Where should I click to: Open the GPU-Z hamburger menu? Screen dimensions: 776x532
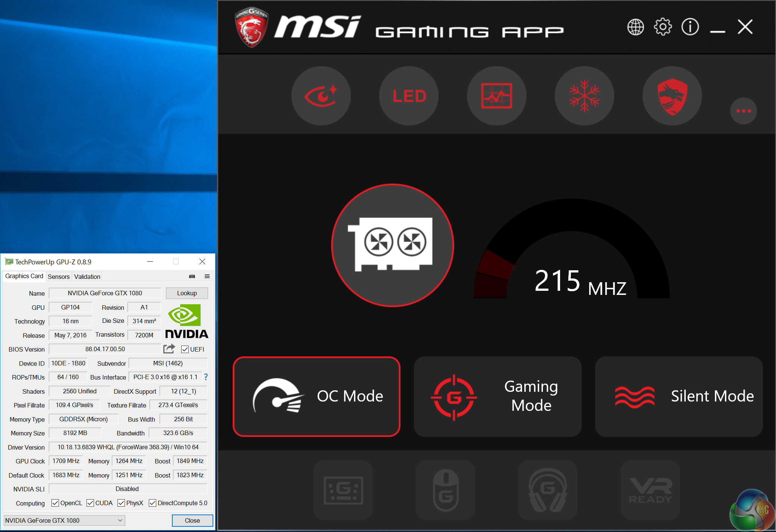click(207, 276)
